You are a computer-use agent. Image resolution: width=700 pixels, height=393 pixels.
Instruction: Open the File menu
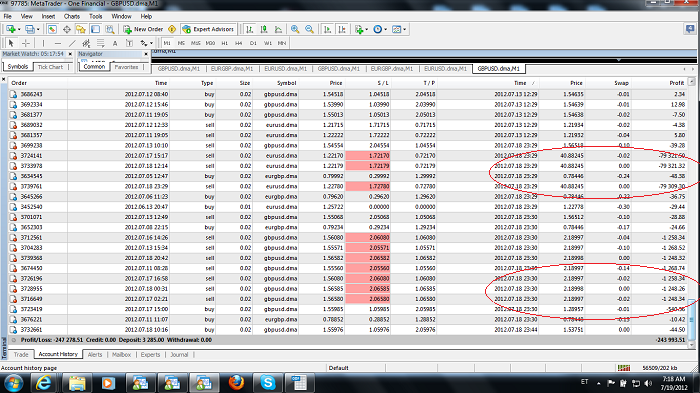click(8, 16)
